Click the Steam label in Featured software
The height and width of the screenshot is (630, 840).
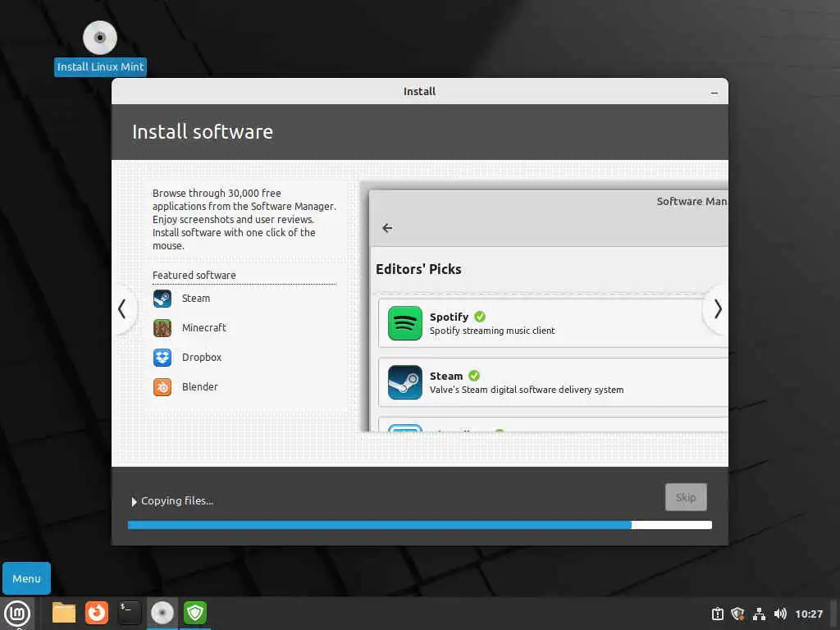coord(196,299)
